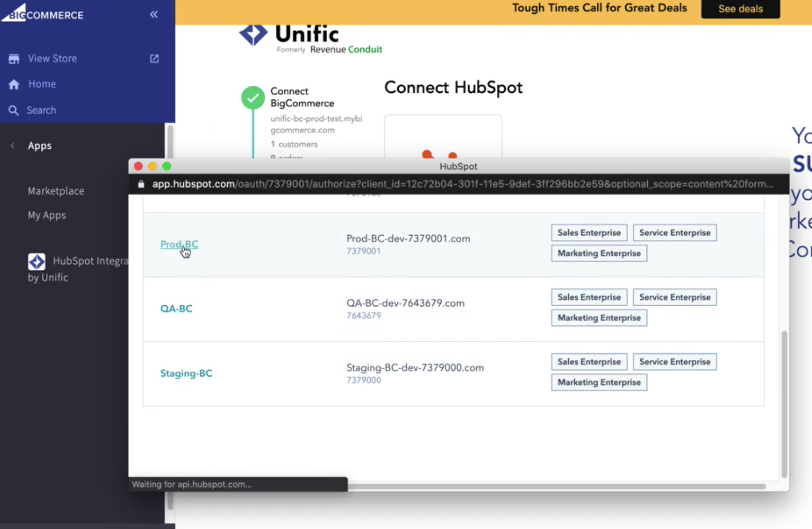Click Marketing Enterprise badge in Prod-BC row
Viewport: 812px width, 529px height.
[599, 253]
